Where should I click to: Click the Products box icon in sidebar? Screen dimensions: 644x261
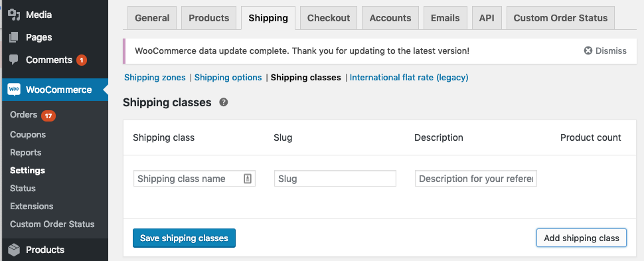pos(14,250)
